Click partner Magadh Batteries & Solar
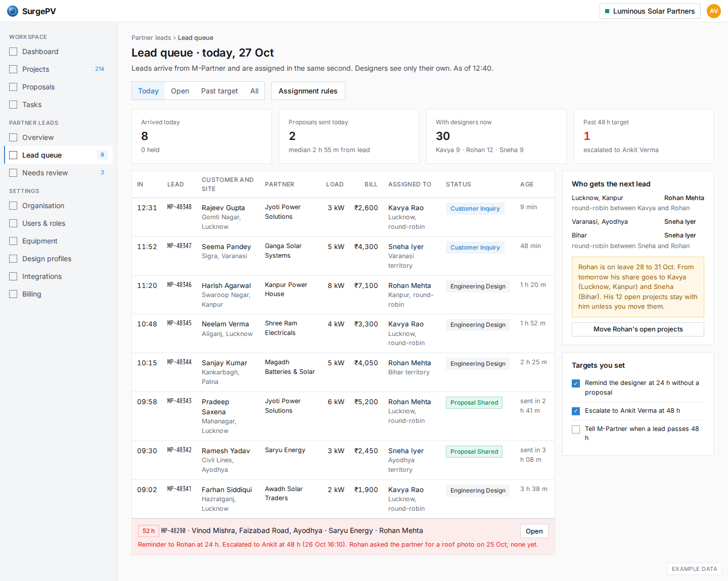This screenshot has height=581, width=728. tap(290, 367)
